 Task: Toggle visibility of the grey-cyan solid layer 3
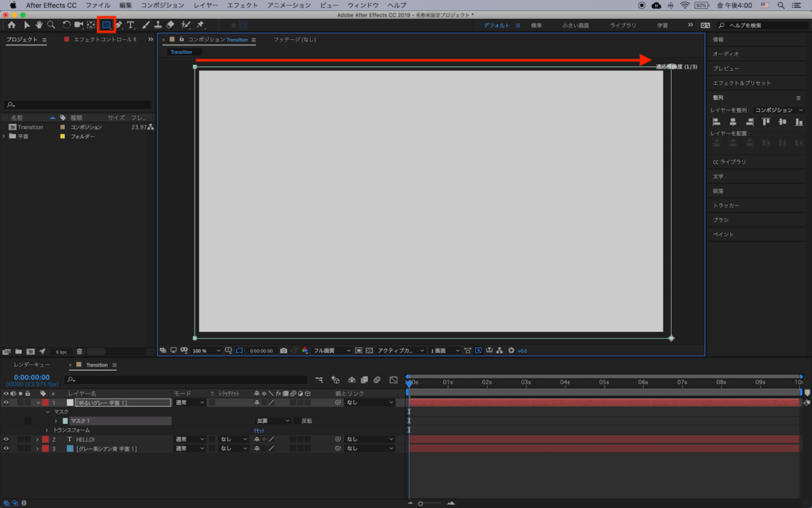(x=6, y=448)
